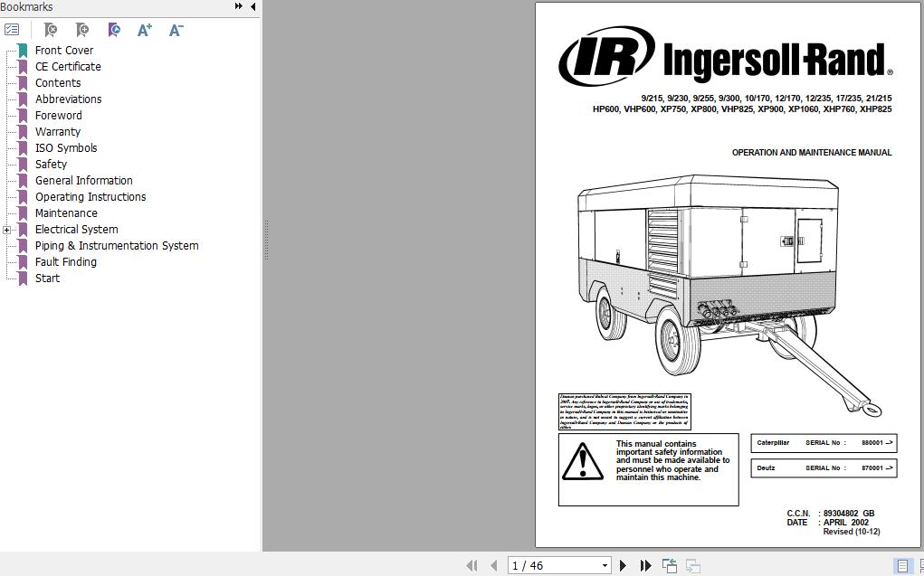Click the Deutz SERIAL No box

click(824, 468)
